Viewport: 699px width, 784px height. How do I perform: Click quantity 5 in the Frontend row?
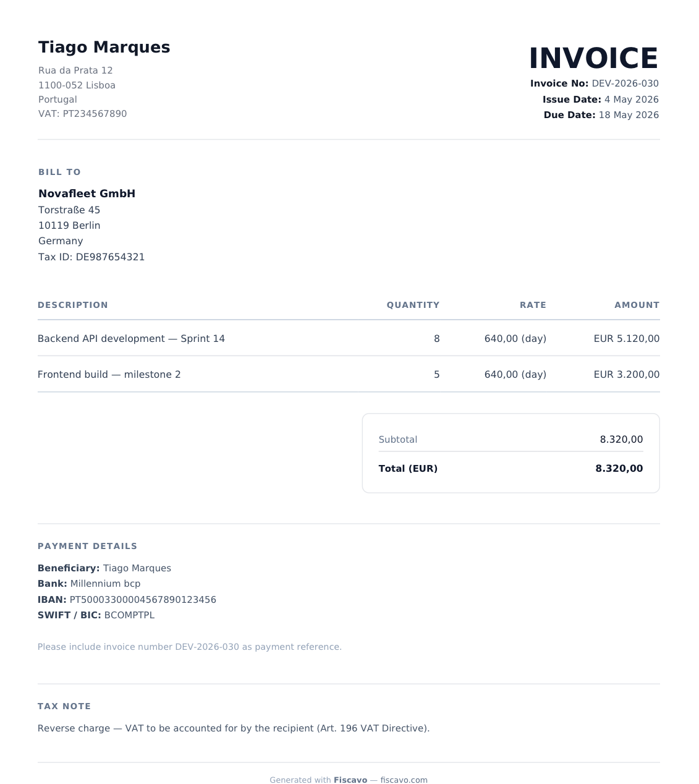point(437,375)
